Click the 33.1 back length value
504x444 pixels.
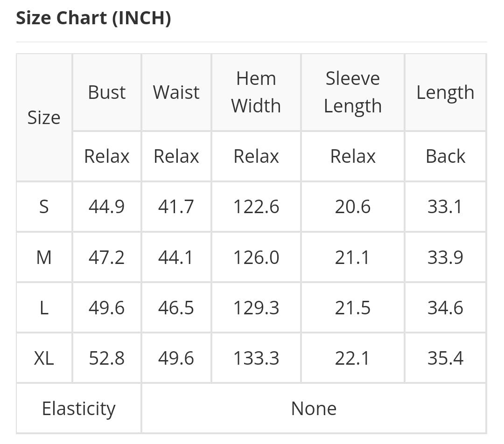[x=445, y=207]
